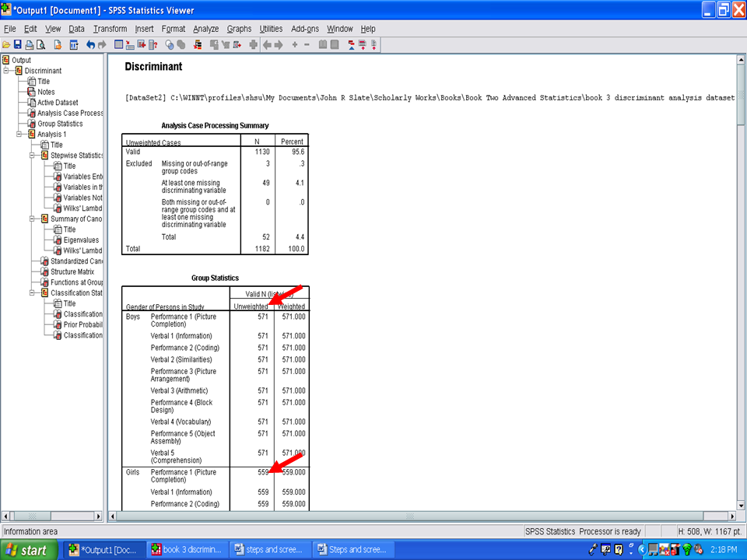Select Eigenvalues in the outline pane
The height and width of the screenshot is (560, 747).
click(x=80, y=240)
